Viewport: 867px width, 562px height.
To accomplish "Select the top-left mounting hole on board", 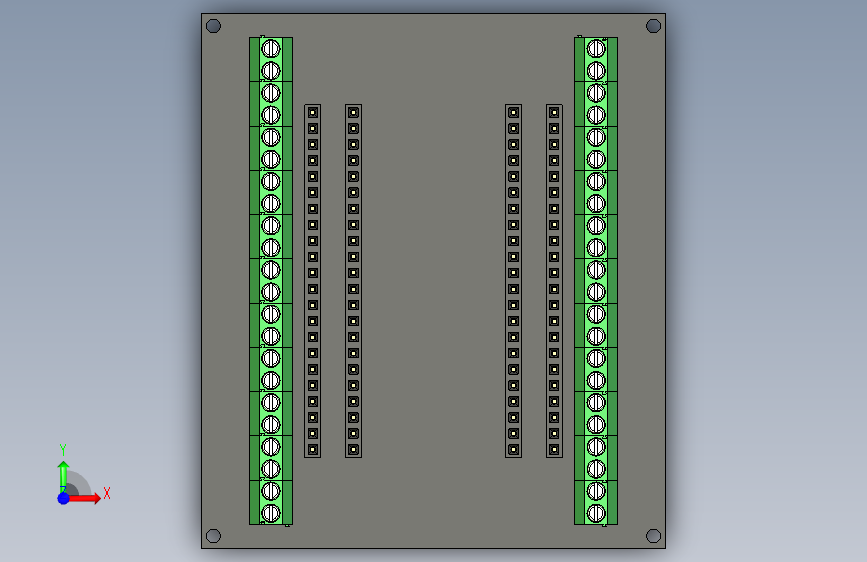I will coord(213,26).
